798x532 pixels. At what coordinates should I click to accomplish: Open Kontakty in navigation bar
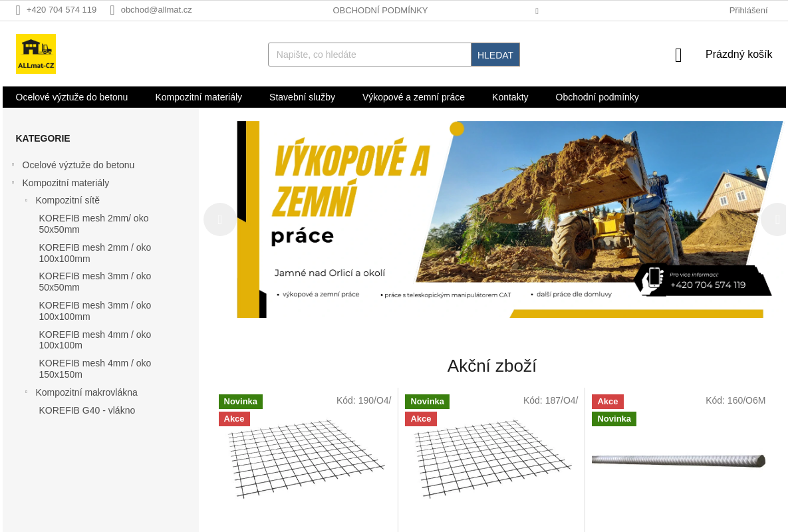pos(509,97)
